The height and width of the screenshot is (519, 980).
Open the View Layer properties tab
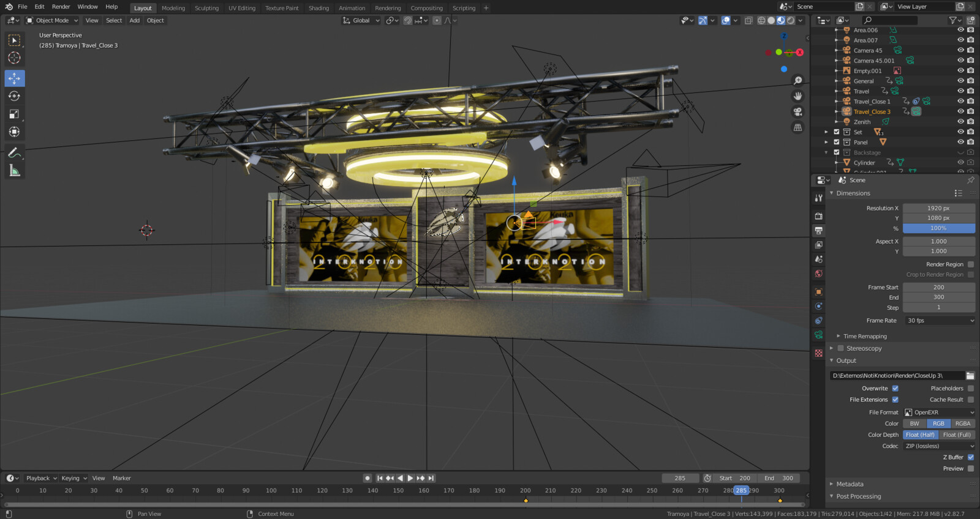point(819,245)
